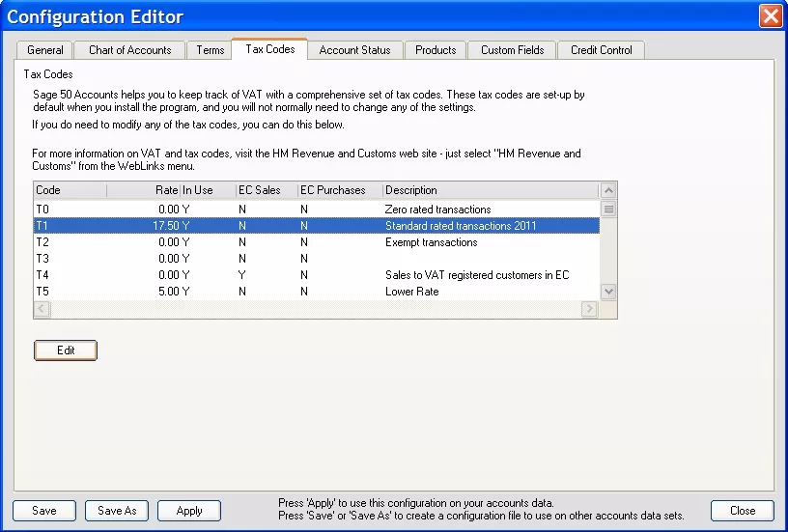Click the horizontal scroll left arrow
Viewport: 788px width, 532px height.
tap(42, 308)
